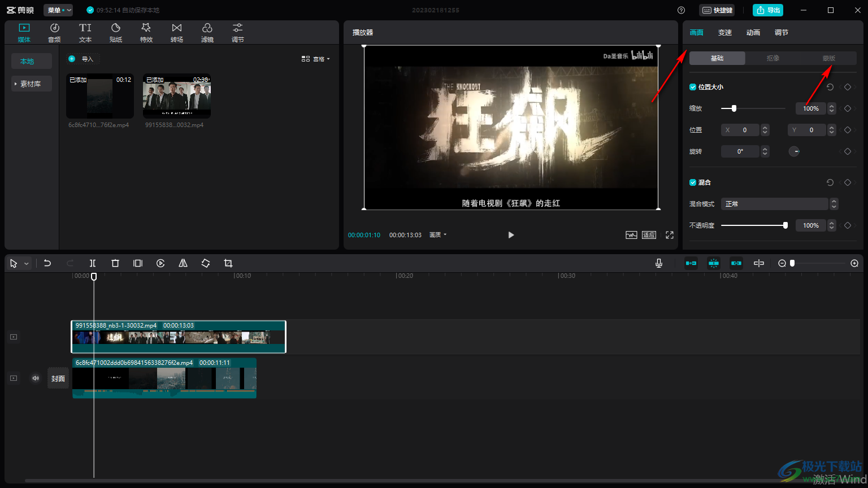This screenshot has width=868, height=488.
Task: Open the selection tool mode dropdown
Action: point(26,264)
